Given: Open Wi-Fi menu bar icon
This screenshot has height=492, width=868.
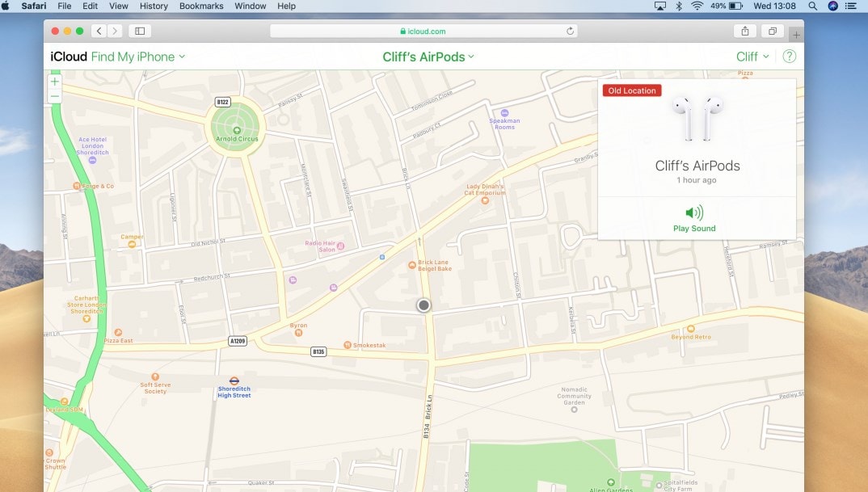Looking at the screenshot, I should pos(697,6).
